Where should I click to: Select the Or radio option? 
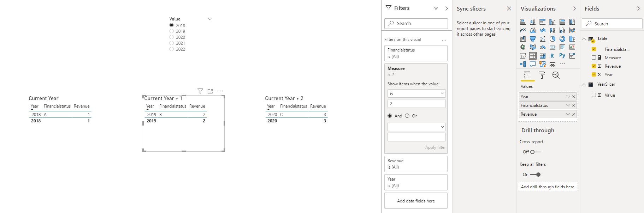pos(407,116)
